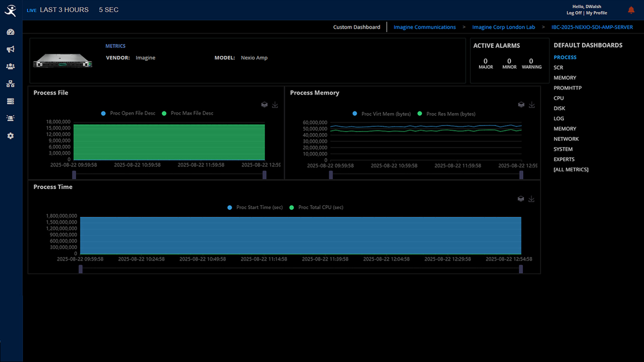The width and height of the screenshot is (644, 362).
Task: Toggle the Proc Open File Desc legend series
Action: point(128,114)
